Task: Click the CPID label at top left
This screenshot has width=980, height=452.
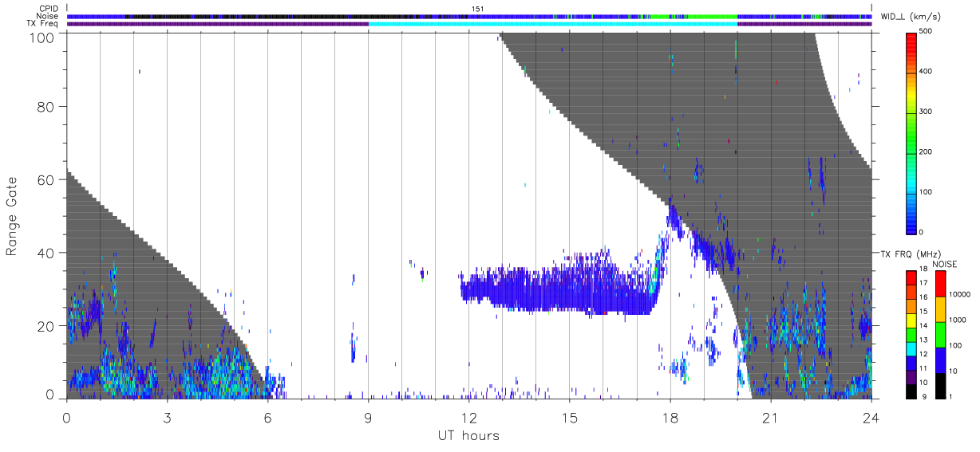Action: tap(49, 8)
